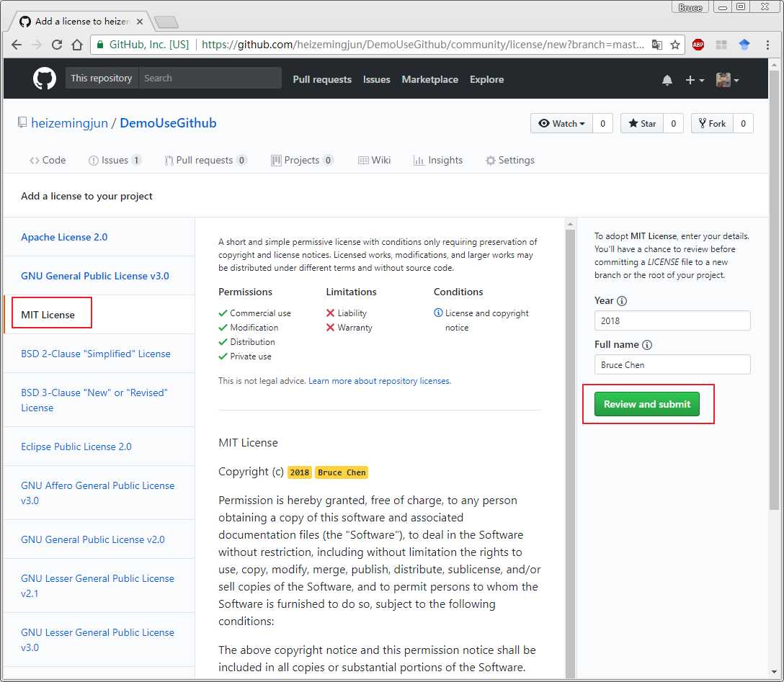Open a new browser tab
This screenshot has height=682, width=784.
pyautogui.click(x=166, y=22)
